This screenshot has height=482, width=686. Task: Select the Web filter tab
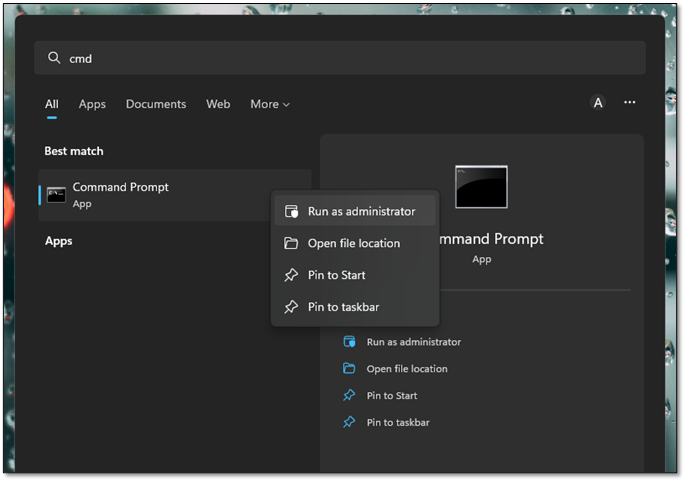218,104
